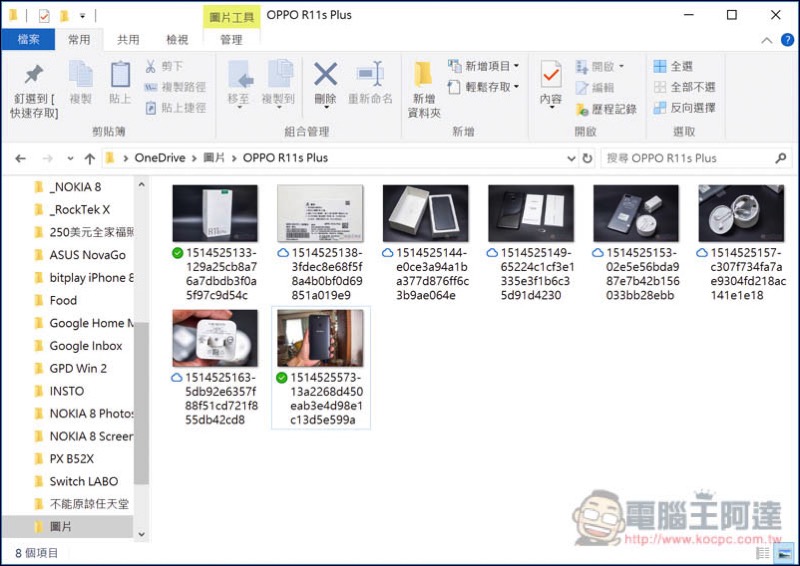The height and width of the screenshot is (566, 800).
Task: Create a New folder (新增資料夾)
Action: tap(424, 90)
